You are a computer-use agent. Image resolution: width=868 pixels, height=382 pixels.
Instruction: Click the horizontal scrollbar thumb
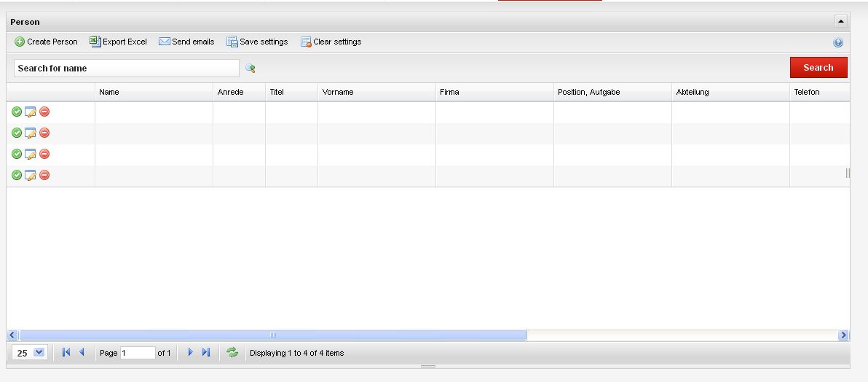[x=273, y=335]
